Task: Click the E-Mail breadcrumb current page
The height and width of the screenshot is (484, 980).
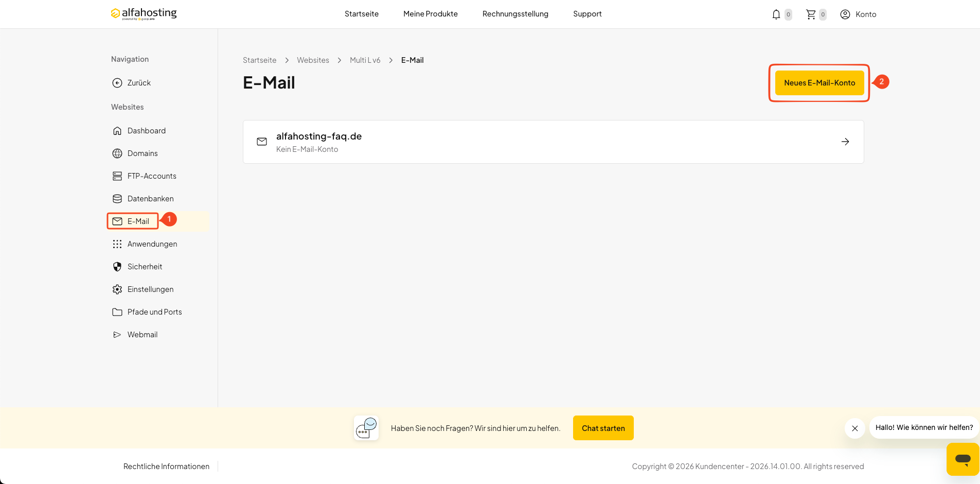Action: point(413,60)
